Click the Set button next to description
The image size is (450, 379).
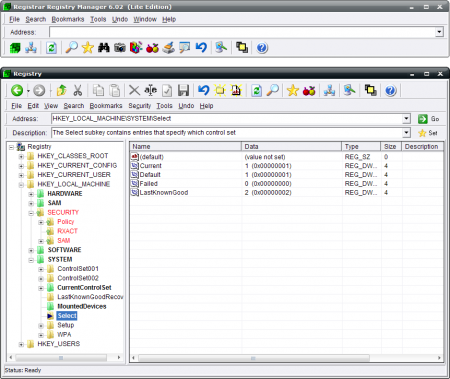click(428, 133)
